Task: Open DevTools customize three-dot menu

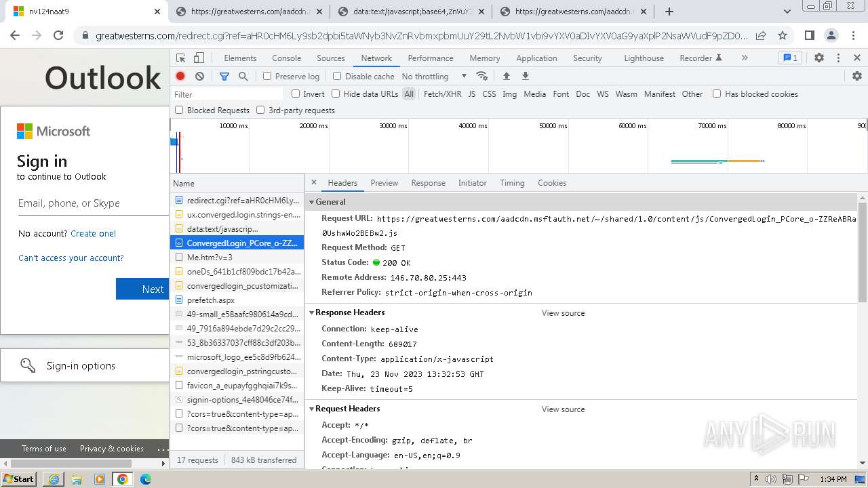Action: point(838,58)
